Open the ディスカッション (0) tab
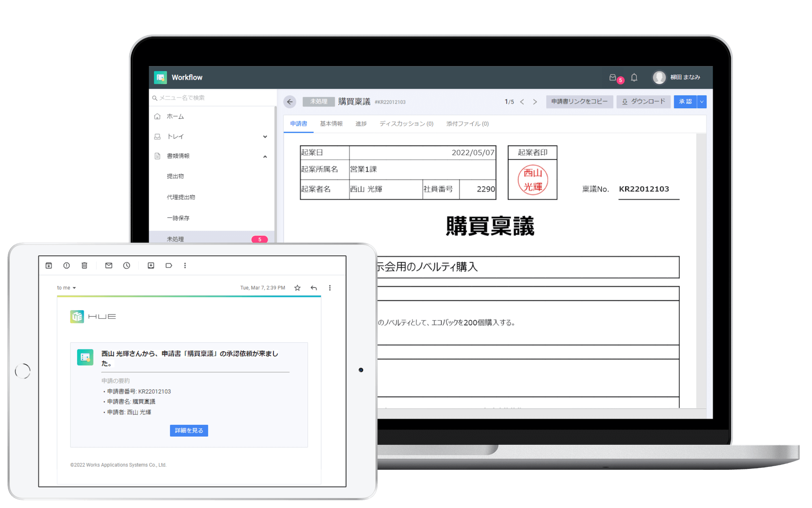Screen dimensions: 812x508 [x=406, y=124]
